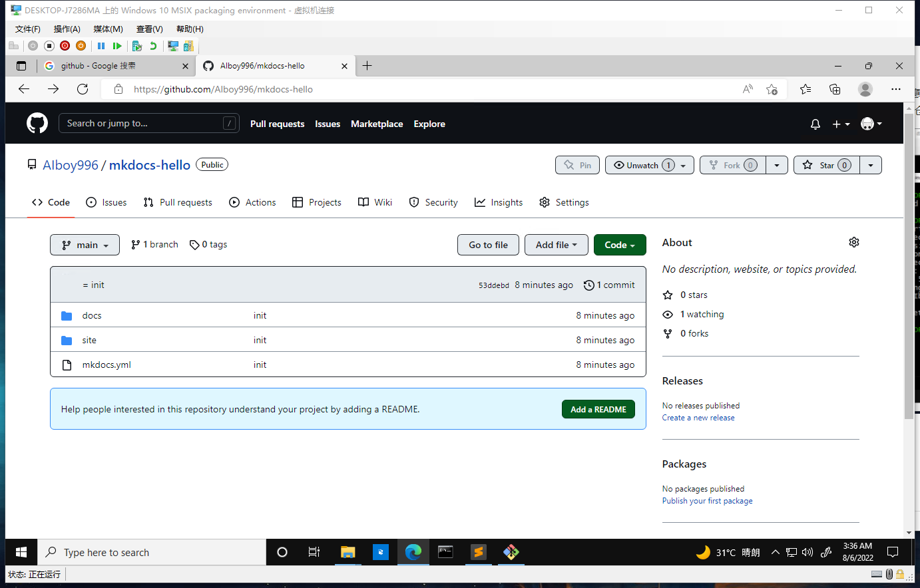This screenshot has width=920, height=588.
Task: Switch to the Actions tab
Action: [252, 202]
